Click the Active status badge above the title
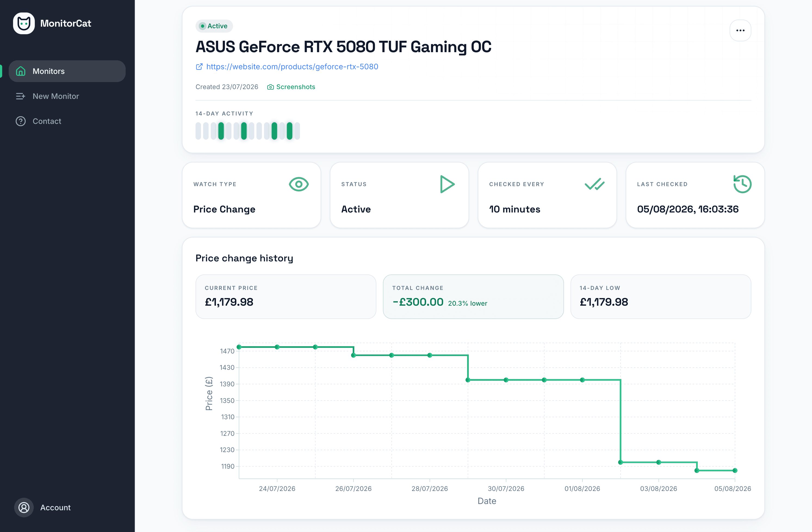 click(214, 26)
